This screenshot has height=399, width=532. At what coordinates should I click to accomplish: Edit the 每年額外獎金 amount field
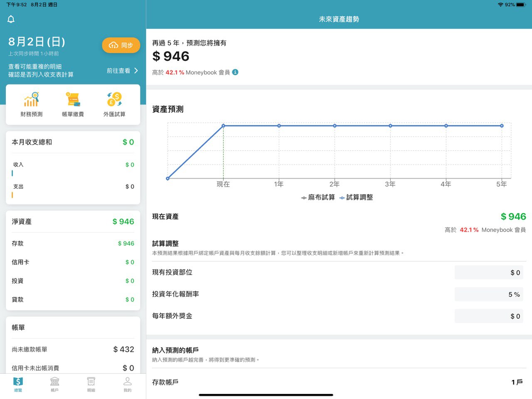(x=489, y=316)
